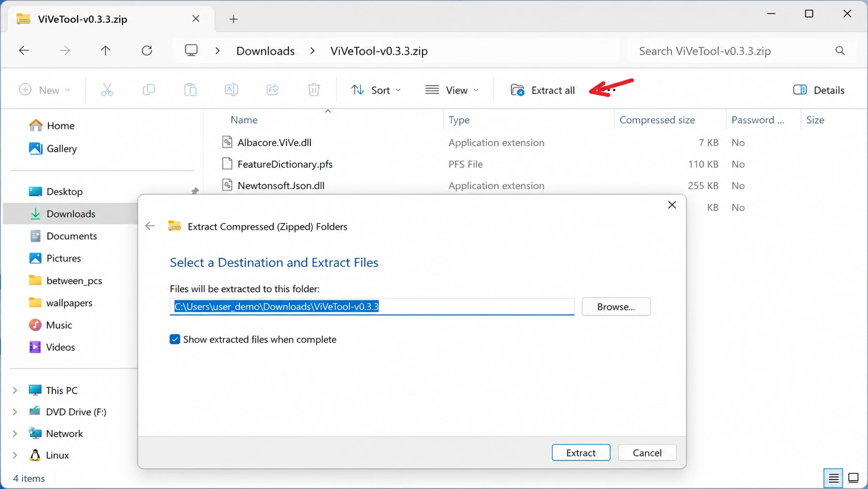The image size is (868, 489).
Task: Click Extract all in toolbar
Action: [543, 90]
